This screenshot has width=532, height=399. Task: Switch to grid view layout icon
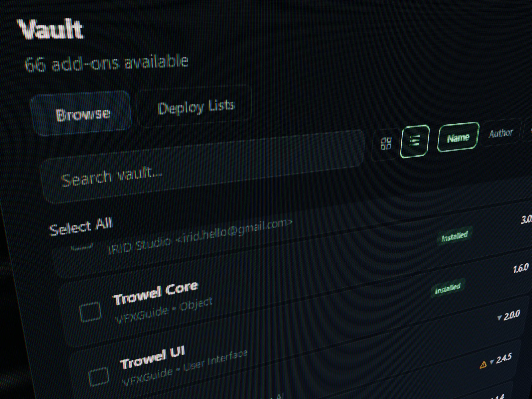pyautogui.click(x=385, y=144)
